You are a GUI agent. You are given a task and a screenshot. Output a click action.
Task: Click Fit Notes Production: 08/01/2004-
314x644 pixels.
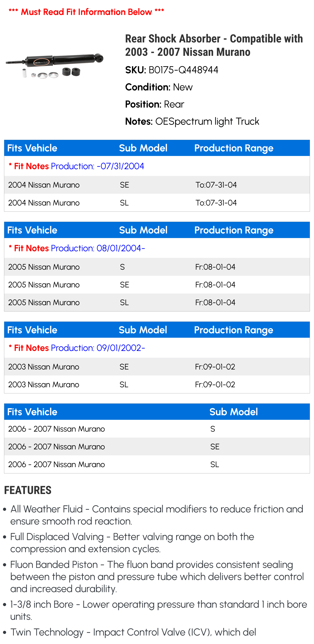coord(77,248)
